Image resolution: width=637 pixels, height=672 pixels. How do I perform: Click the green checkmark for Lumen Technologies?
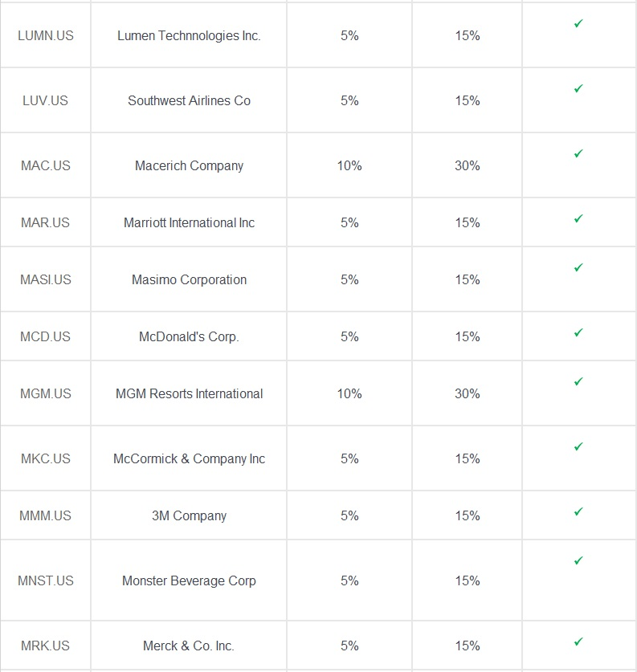coord(578,23)
